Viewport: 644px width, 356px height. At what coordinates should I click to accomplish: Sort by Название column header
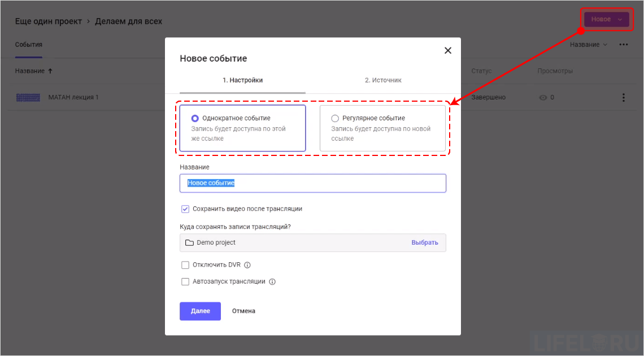point(29,71)
